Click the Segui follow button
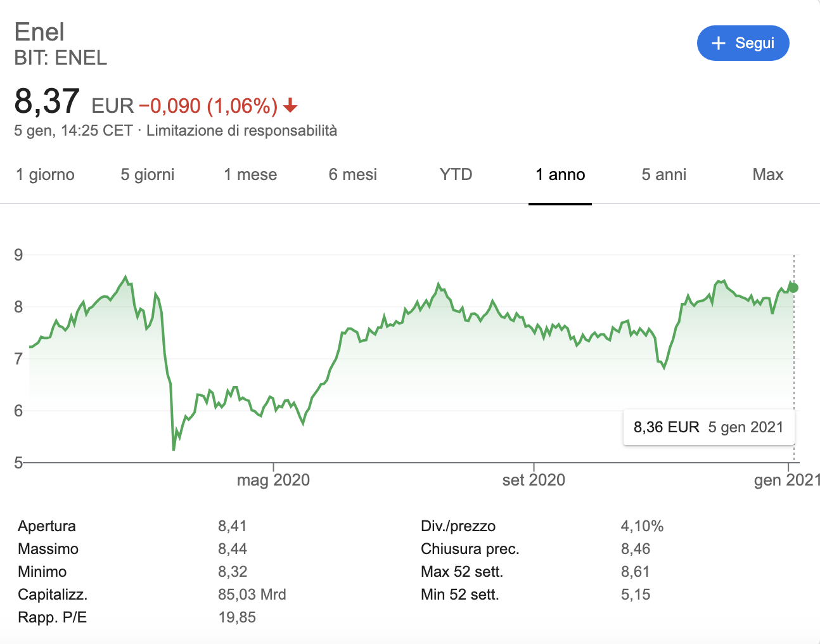The height and width of the screenshot is (644, 820). pyautogui.click(x=743, y=43)
